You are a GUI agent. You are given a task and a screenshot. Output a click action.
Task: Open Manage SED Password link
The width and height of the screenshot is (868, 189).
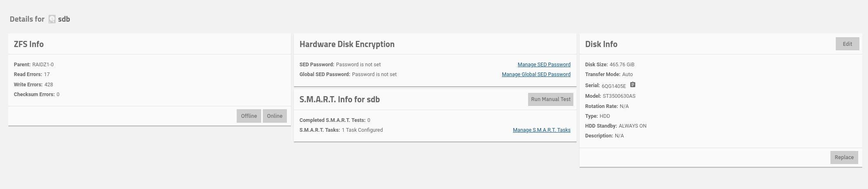coord(544,65)
